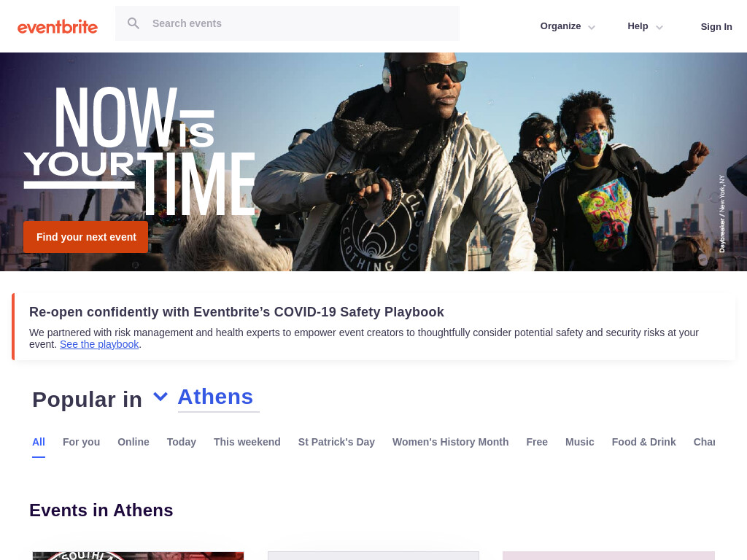Click the search magnifier icon
Viewport: 747px width, 560px height.
[133, 23]
